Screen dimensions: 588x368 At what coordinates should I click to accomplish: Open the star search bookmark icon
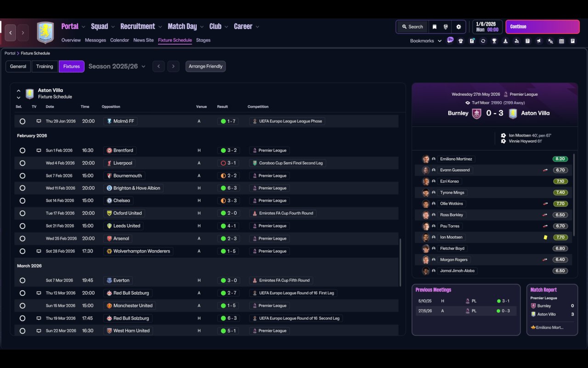(x=550, y=41)
